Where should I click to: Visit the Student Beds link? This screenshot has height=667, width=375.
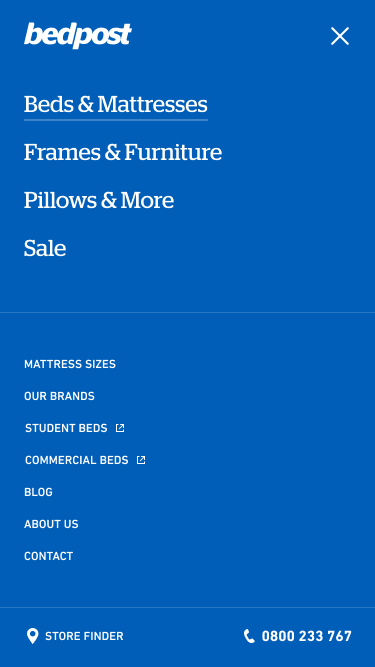(66, 428)
